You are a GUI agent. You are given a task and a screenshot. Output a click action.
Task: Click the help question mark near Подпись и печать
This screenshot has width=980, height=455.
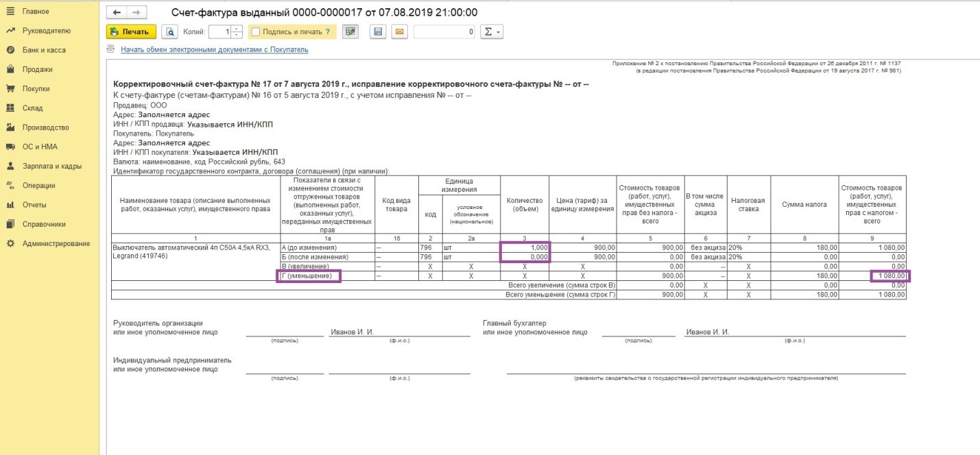point(327,32)
